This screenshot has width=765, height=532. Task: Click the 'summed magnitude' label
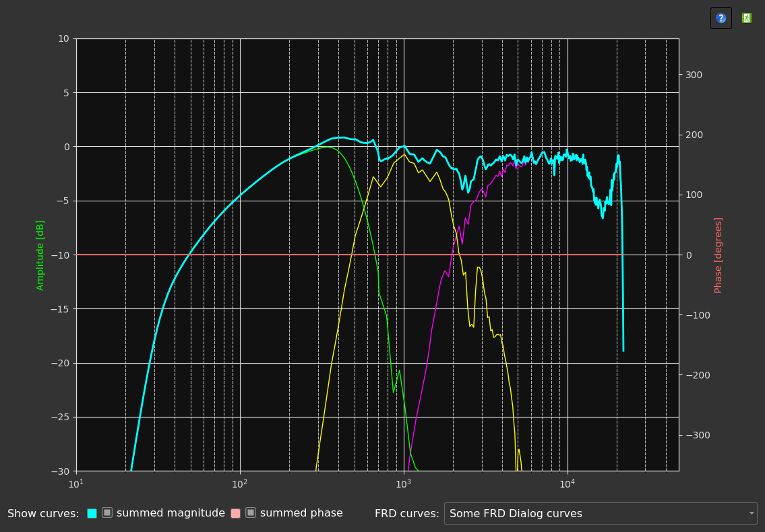coord(171,513)
